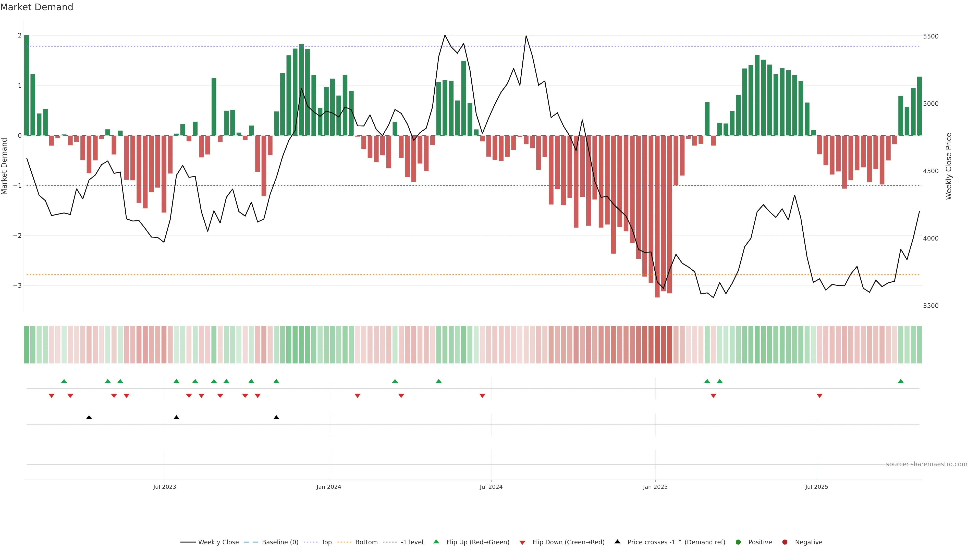The image size is (980, 551).
Task: Click black Price crosses -1 legend triangle
Action: [617, 542]
